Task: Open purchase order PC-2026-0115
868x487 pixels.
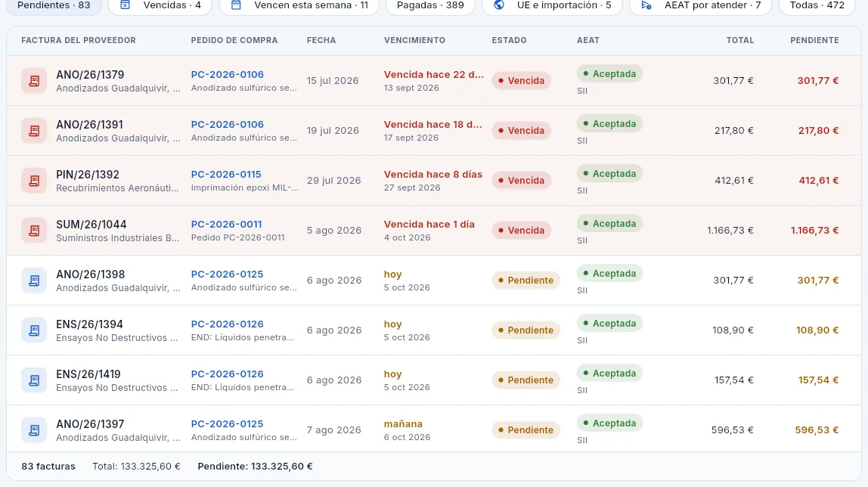Action: [226, 175]
